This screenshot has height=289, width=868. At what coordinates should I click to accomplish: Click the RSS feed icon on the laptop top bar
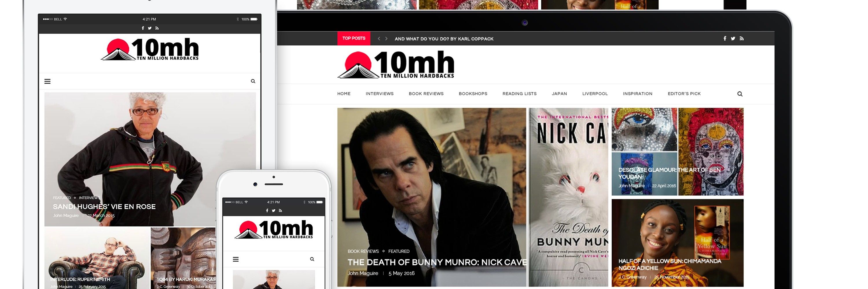point(742,38)
